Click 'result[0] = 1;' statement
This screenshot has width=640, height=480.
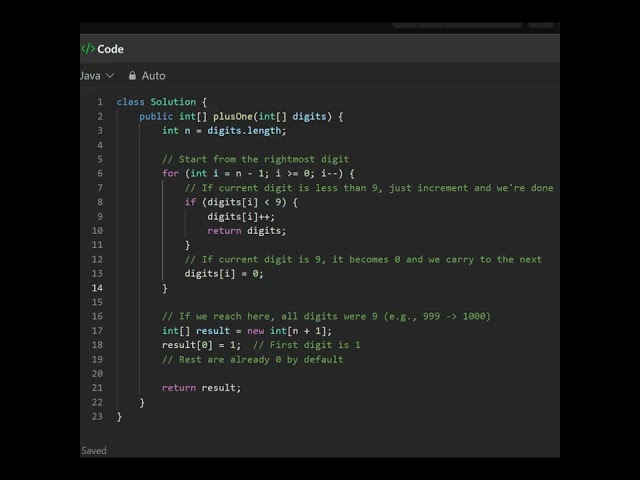click(x=201, y=345)
